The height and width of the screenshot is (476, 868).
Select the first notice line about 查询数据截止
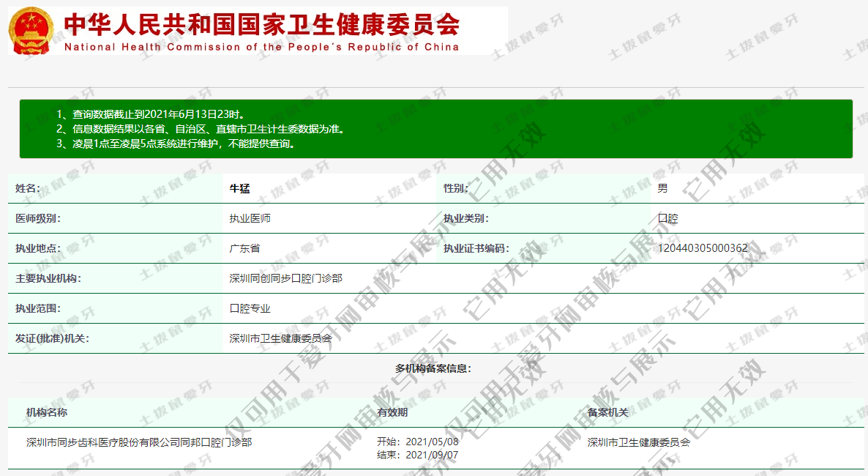(150, 115)
